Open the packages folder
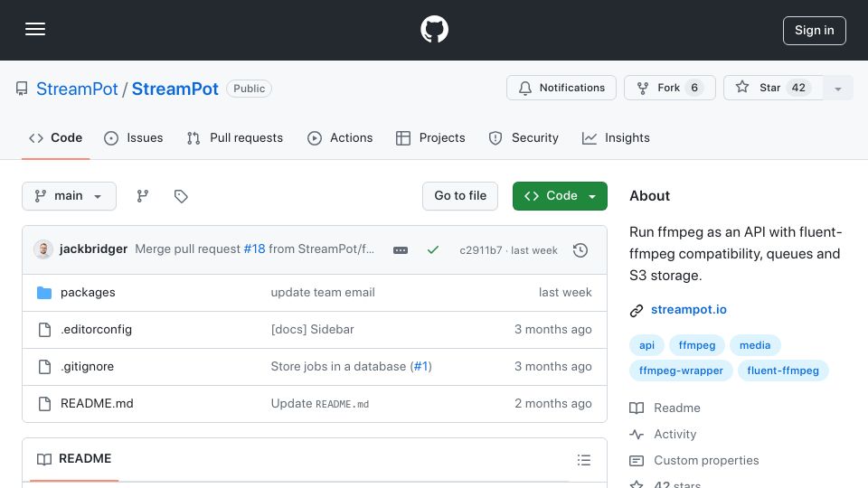This screenshot has height=488, width=868. click(88, 292)
